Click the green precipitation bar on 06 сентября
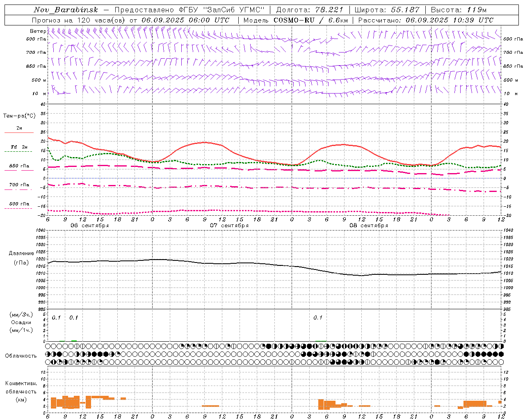 coord(74,340)
